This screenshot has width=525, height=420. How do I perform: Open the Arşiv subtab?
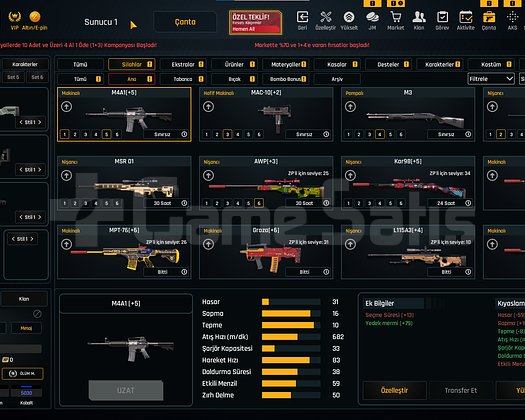337,79
